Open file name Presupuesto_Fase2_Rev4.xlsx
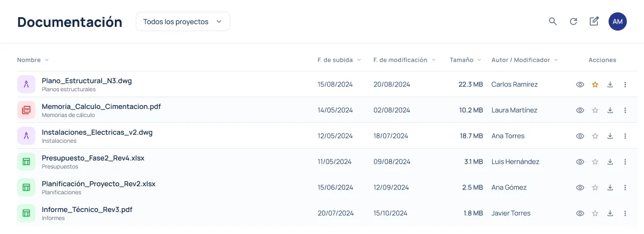This screenshot has width=644, height=234. pyautogui.click(x=93, y=158)
